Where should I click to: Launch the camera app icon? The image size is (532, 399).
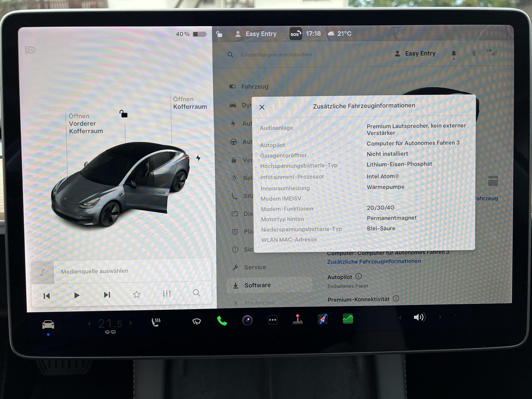click(x=247, y=320)
